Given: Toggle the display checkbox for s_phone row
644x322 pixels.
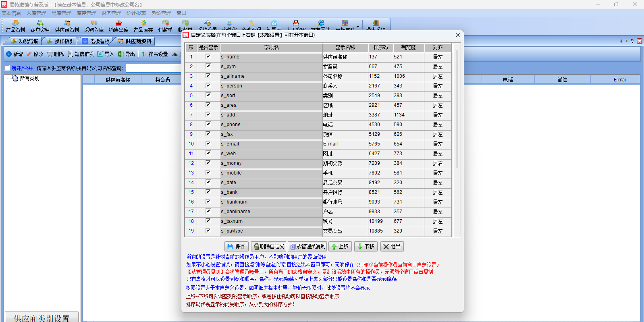Looking at the screenshot, I should point(208,125).
